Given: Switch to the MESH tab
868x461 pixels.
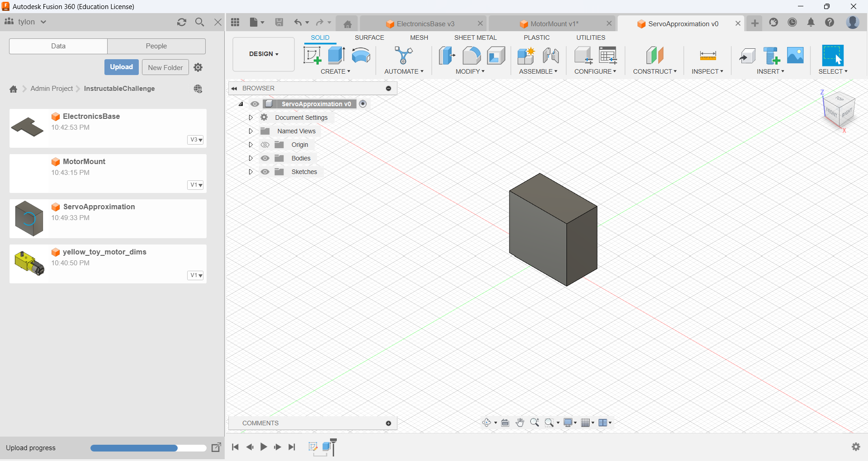Looking at the screenshot, I should (x=419, y=38).
